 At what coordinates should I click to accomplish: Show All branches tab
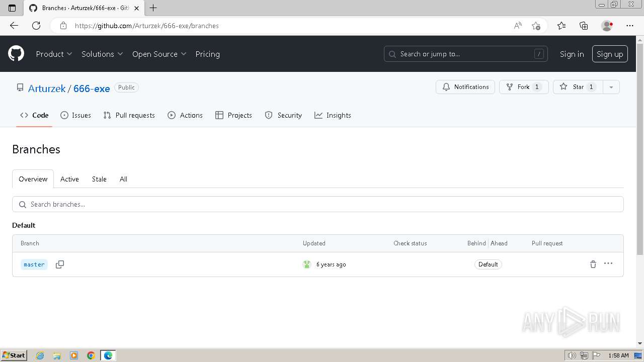123,179
